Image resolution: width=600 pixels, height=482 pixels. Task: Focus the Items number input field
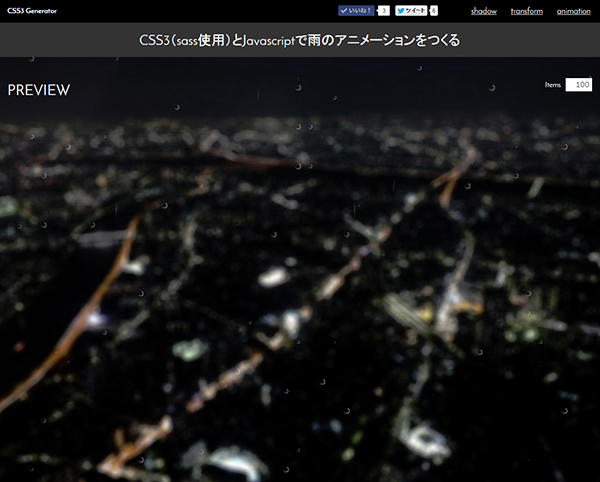(578, 85)
